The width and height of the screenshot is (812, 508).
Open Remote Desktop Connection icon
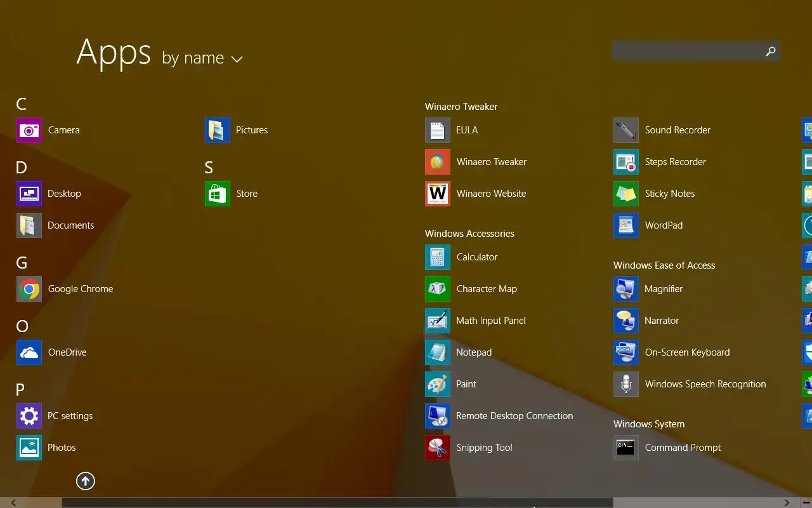click(438, 416)
